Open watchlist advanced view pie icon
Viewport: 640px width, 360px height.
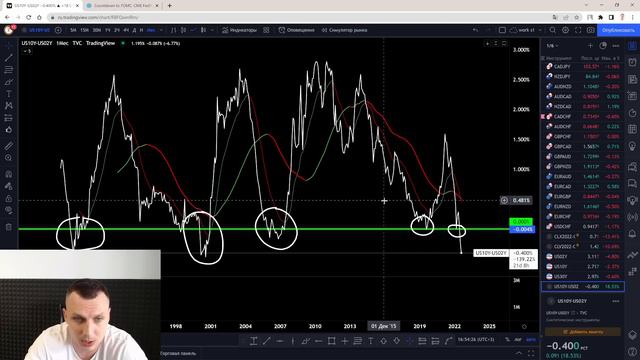(x=603, y=46)
